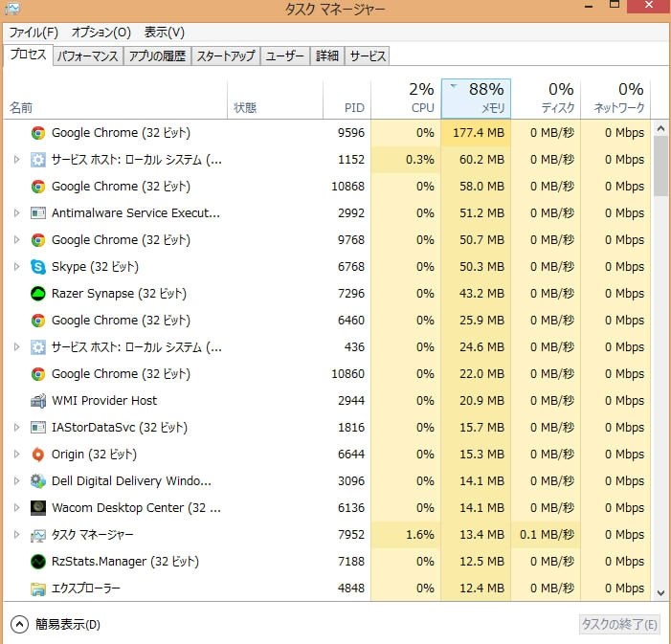Sort by the ディスク column header
Screen dimensions: 671x644
(x=546, y=99)
